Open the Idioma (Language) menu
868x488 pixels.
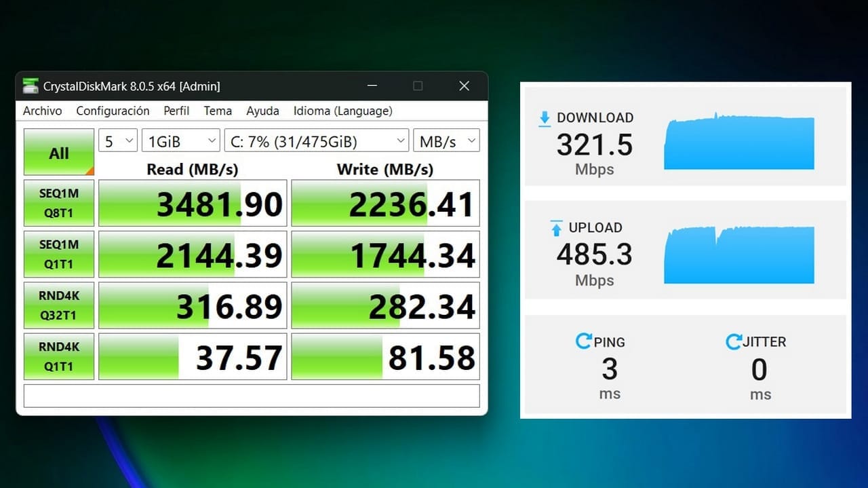[x=342, y=111]
